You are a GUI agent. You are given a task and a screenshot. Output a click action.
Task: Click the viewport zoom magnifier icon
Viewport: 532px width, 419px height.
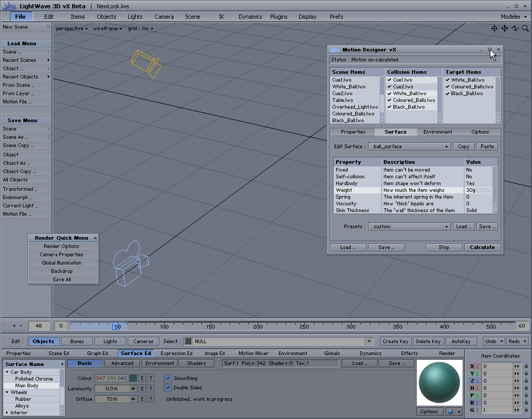(524, 28)
